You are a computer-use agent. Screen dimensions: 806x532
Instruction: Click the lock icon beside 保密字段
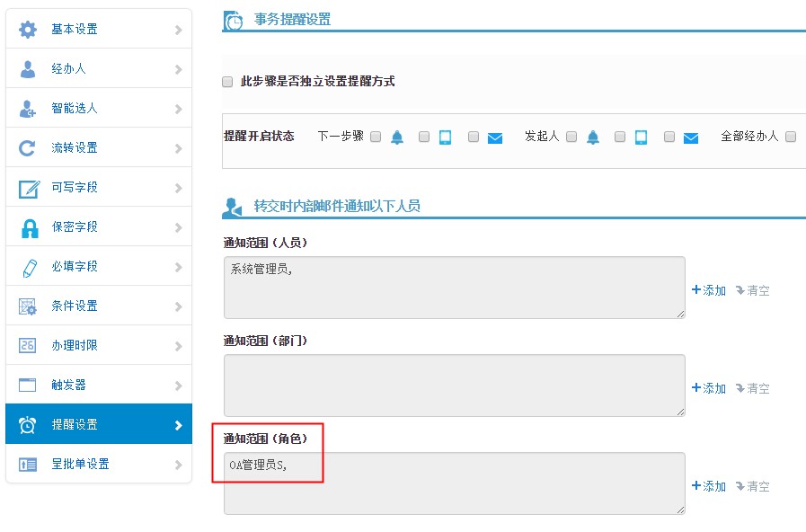tap(28, 227)
